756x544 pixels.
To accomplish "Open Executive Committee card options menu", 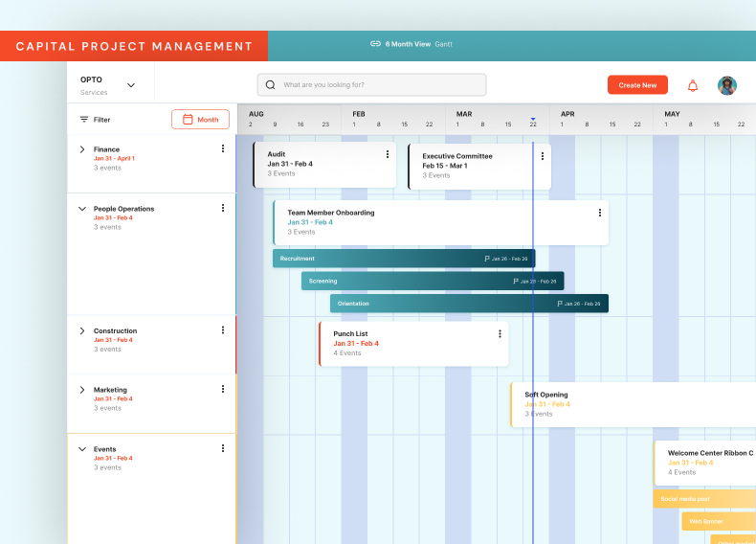I will 543,154.
